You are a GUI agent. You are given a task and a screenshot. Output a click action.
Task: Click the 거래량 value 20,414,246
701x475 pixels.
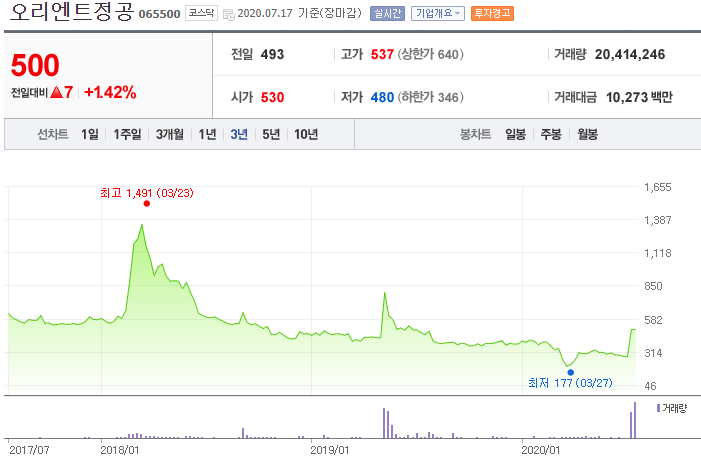(x=630, y=55)
